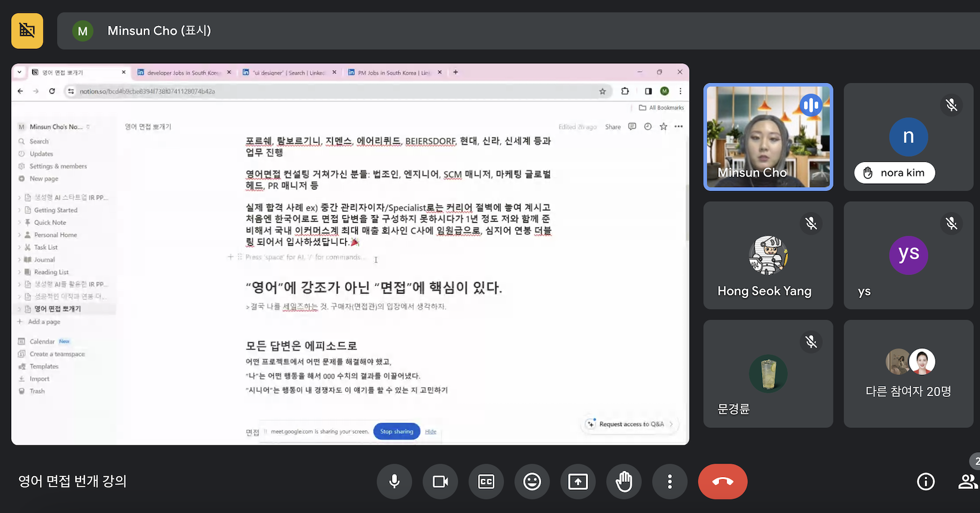Screen dimensions: 980x513
Task: Expand the Task List page toggle
Action: tap(20, 247)
